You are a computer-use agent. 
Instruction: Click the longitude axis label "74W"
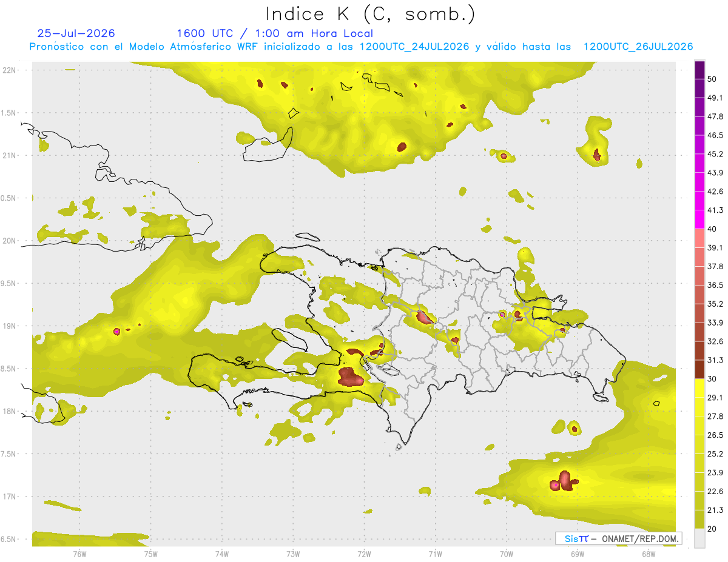coord(222,554)
